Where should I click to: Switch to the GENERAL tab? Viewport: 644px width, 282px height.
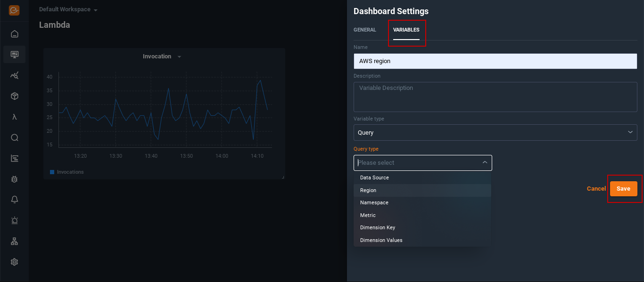(x=364, y=30)
